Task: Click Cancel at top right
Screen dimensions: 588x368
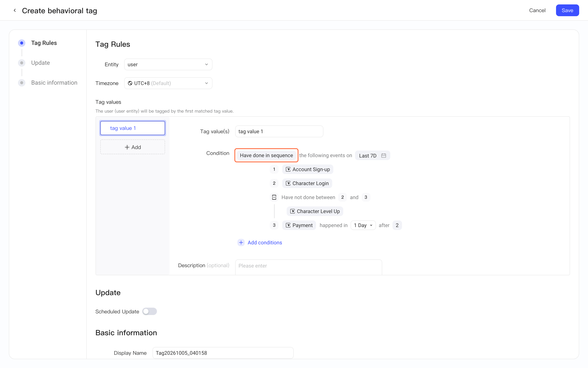Action: (x=537, y=10)
